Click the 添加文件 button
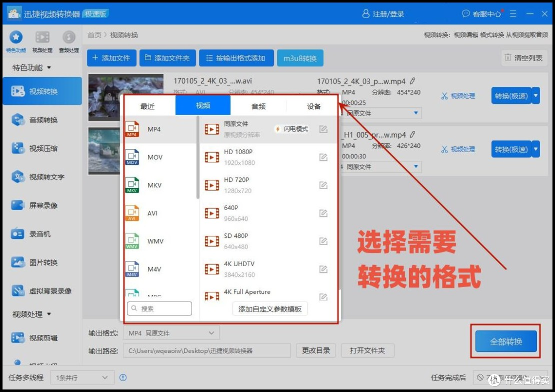This screenshot has width=555, height=392. tap(112, 58)
